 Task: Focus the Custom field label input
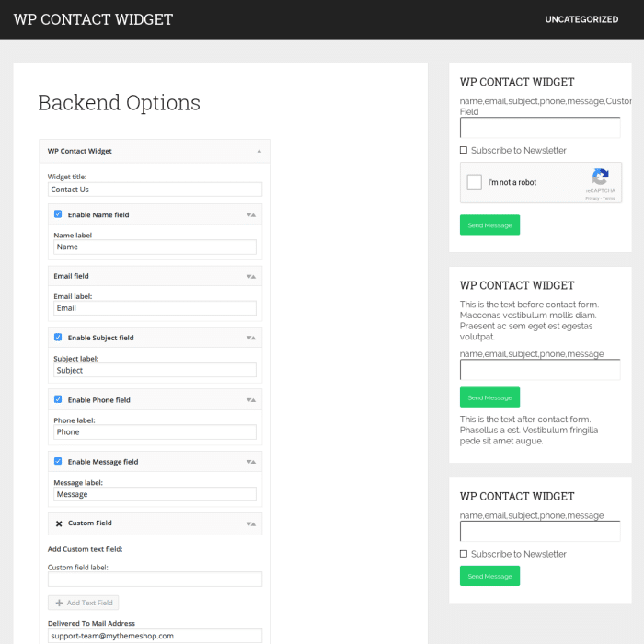tap(155, 580)
